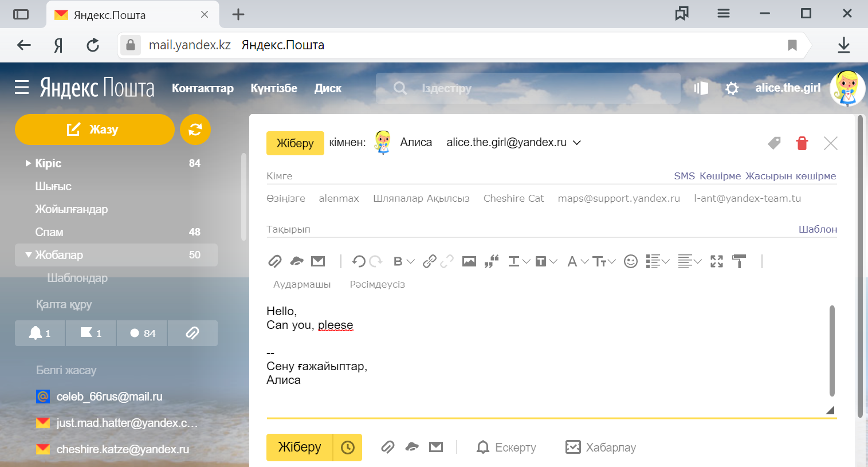Open Диск in top menu
Image resolution: width=868 pixels, height=467 pixels.
(328, 88)
